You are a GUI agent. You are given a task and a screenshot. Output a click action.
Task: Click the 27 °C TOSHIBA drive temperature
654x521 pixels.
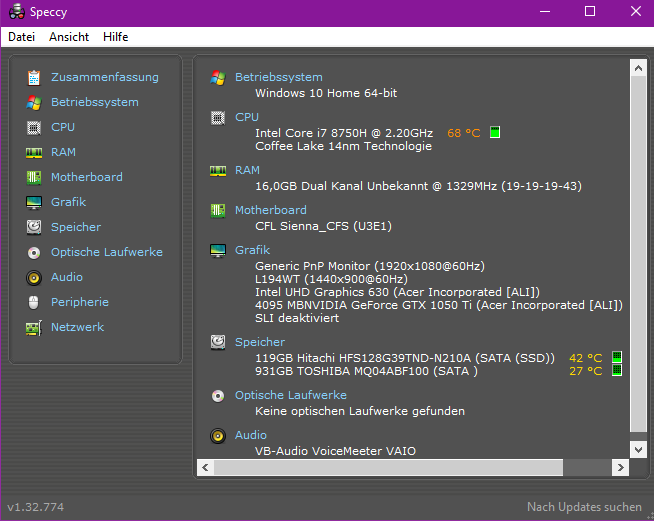(x=586, y=371)
